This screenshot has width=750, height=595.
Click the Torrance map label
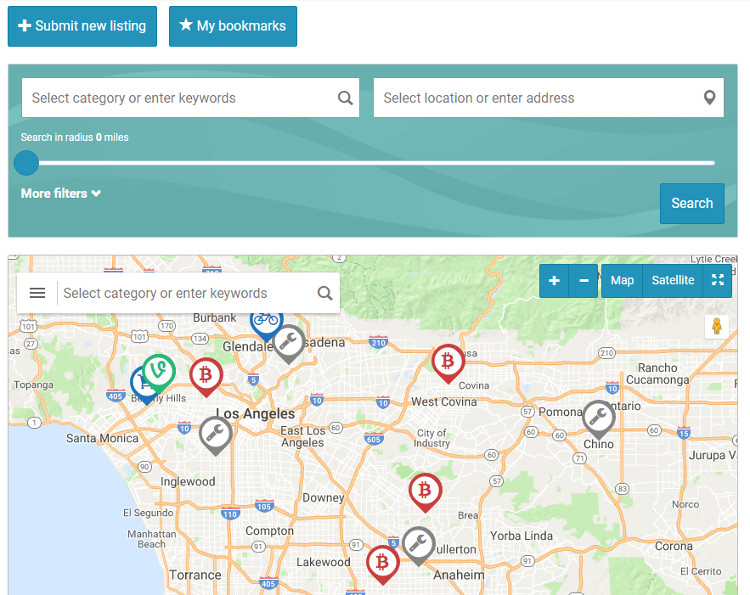click(195, 574)
